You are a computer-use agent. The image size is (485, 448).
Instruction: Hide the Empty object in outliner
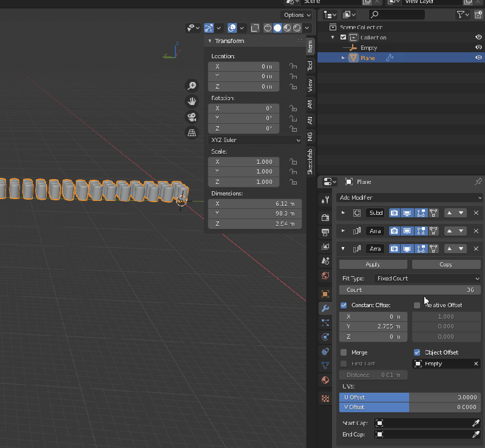click(x=478, y=47)
